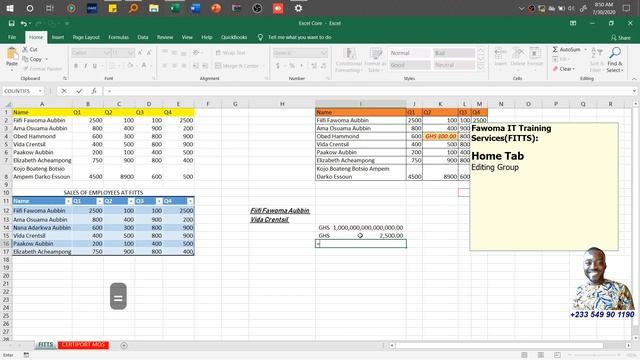
Task: Click the Format as Table icon
Action: [x=376, y=54]
